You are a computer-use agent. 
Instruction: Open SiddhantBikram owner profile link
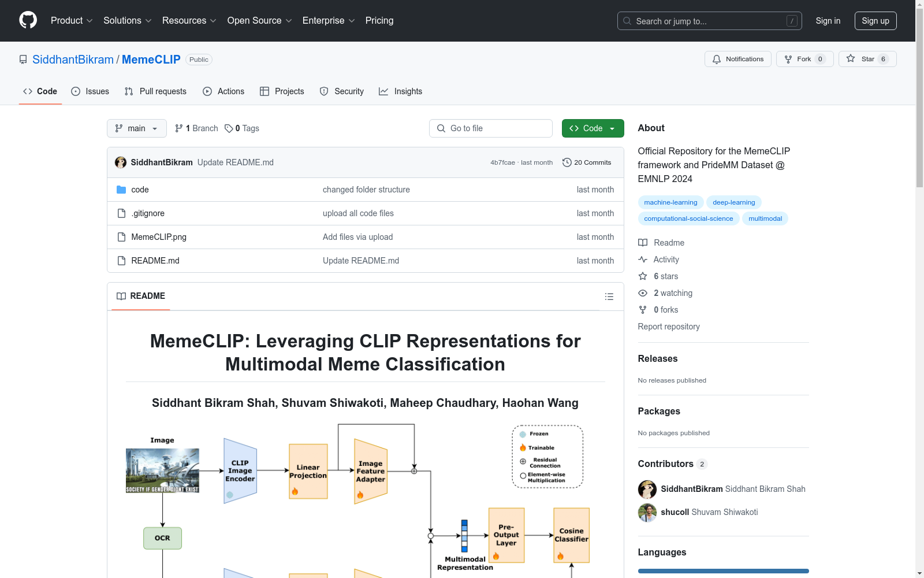(x=73, y=60)
